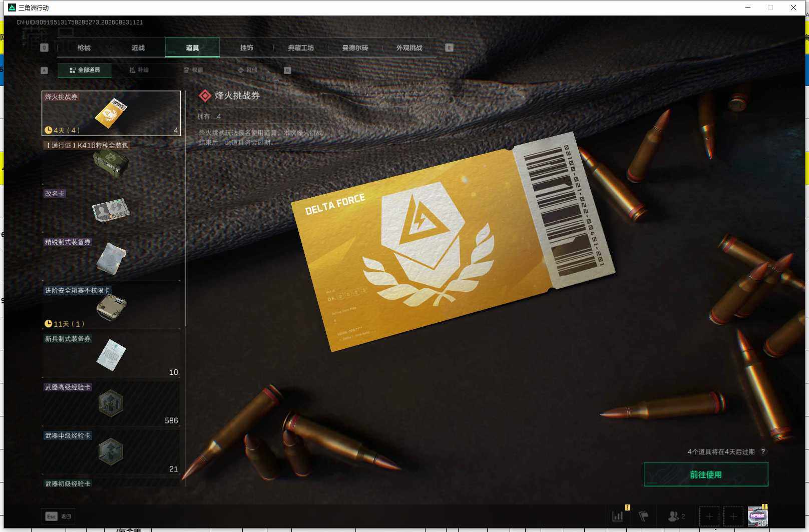Viewport: 809px width, 532px height.
Task: Select the 进阶安全箱赛季权限卡 item
Action: pyautogui.click(x=111, y=307)
